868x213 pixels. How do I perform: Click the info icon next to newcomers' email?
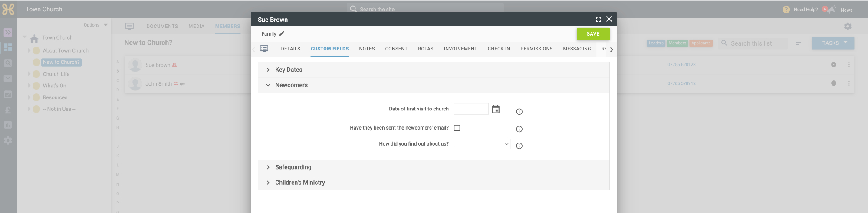(519, 129)
